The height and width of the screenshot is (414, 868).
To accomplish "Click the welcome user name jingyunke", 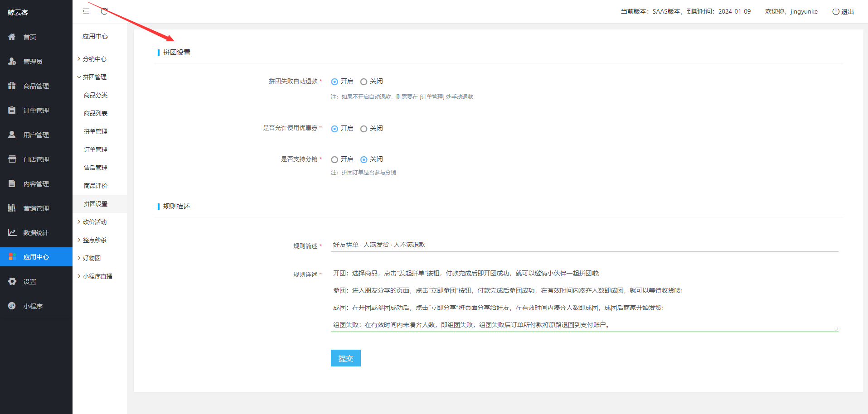I will [x=804, y=11].
